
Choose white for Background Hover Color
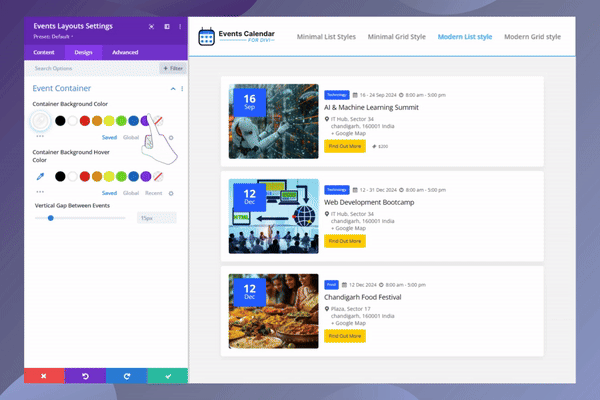pos(72,176)
